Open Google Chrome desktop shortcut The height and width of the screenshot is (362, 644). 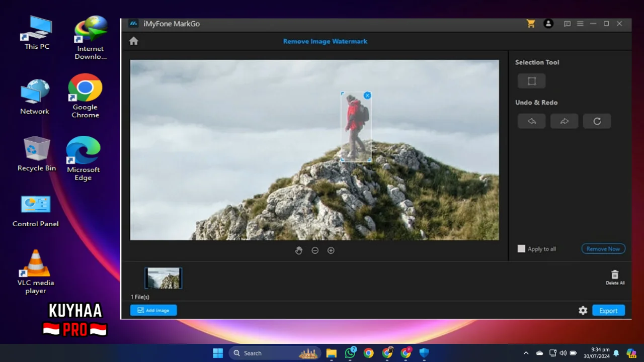pos(85,96)
